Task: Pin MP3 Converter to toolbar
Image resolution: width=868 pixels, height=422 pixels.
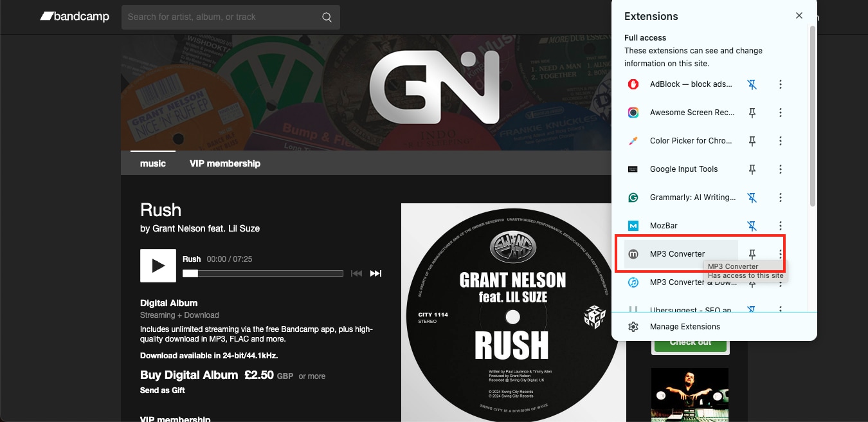Action: (x=752, y=254)
